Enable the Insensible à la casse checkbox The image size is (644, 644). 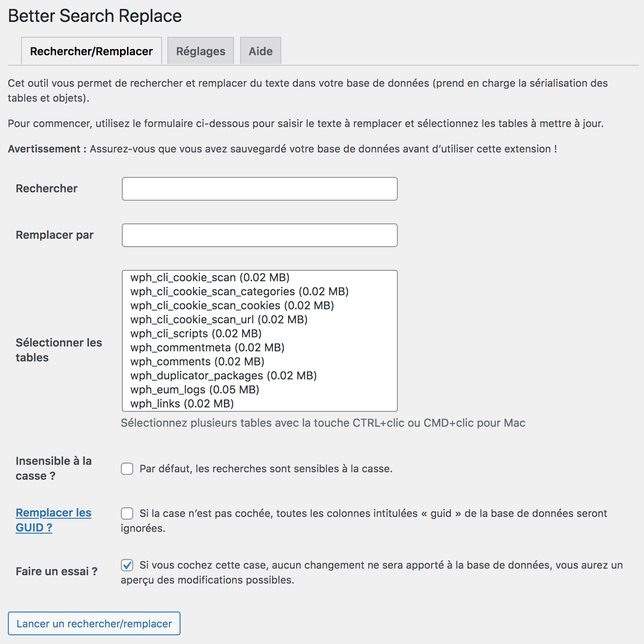(127, 469)
